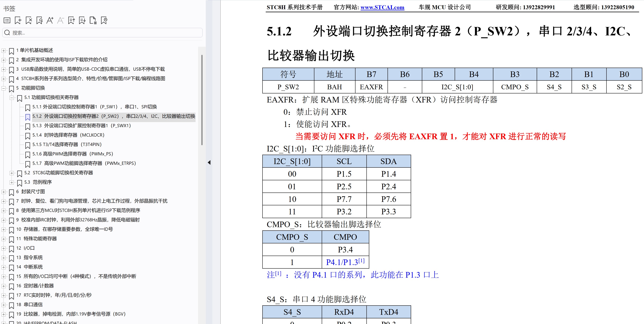Click the EAXFR cell in register table
This screenshot has height=324, width=644.
(371, 87)
